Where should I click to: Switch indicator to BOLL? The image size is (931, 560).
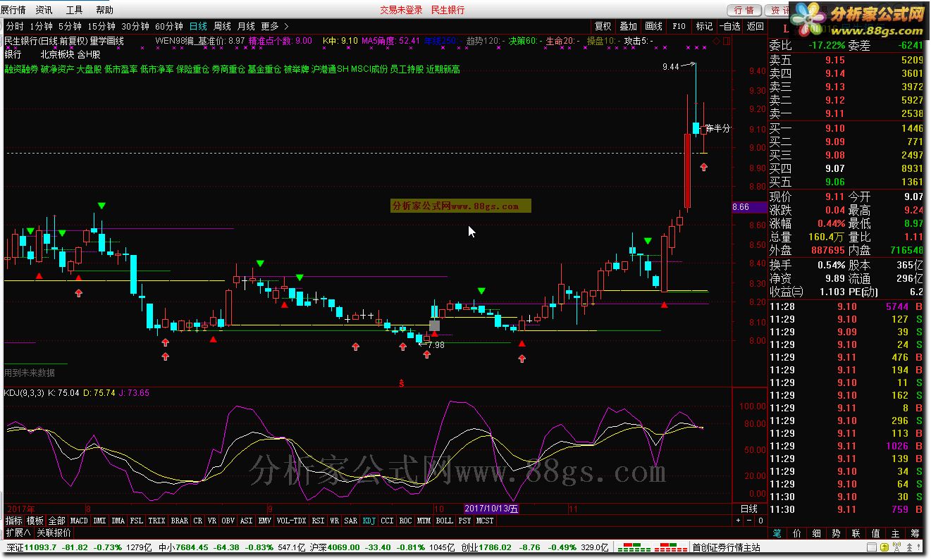pyautogui.click(x=444, y=521)
